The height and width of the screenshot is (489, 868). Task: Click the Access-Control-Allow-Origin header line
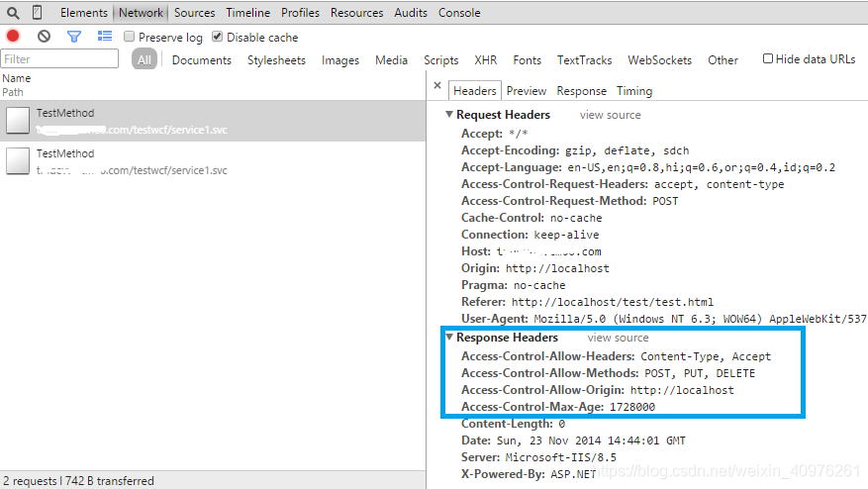click(597, 390)
